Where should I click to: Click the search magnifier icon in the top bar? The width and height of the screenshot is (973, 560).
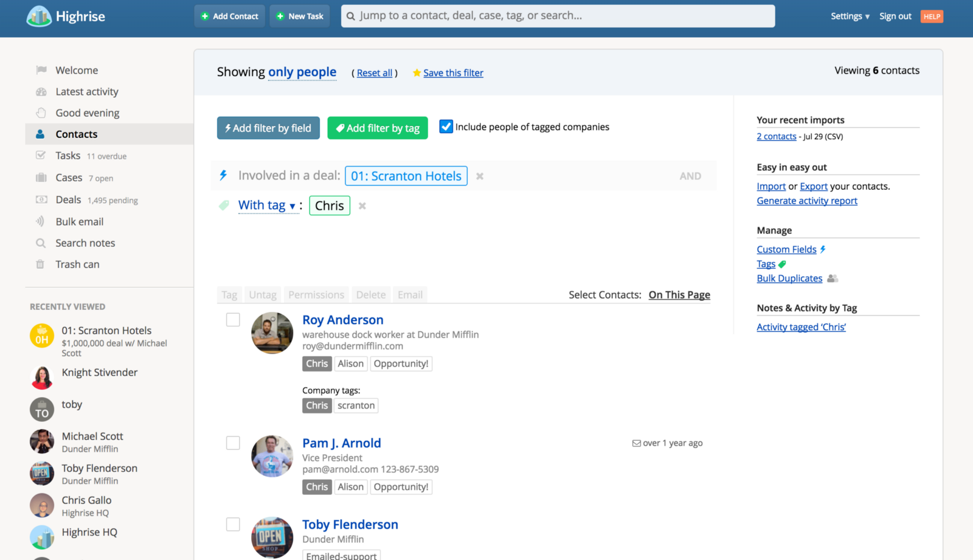[x=351, y=16]
